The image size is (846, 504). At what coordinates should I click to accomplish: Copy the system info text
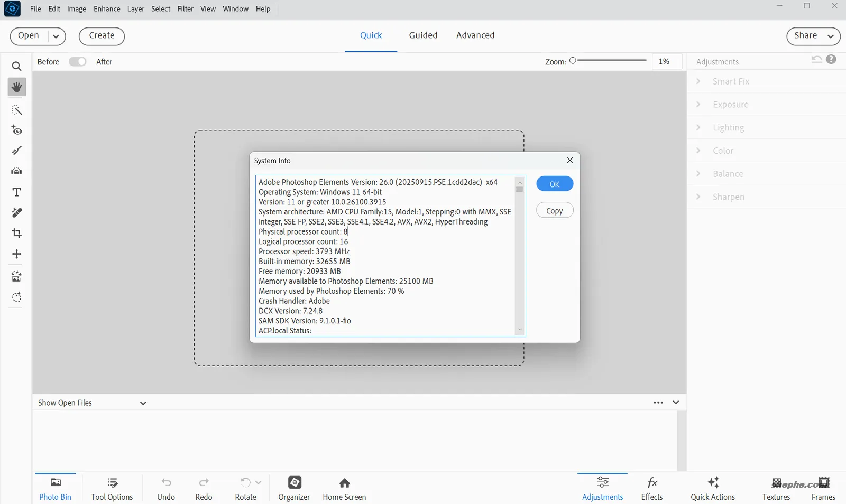(554, 210)
